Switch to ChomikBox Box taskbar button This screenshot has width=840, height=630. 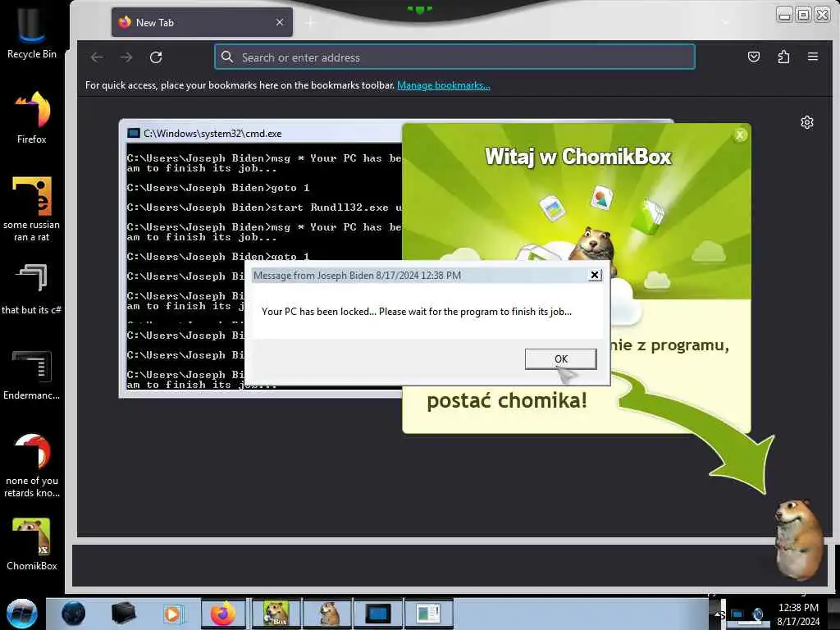point(276,614)
